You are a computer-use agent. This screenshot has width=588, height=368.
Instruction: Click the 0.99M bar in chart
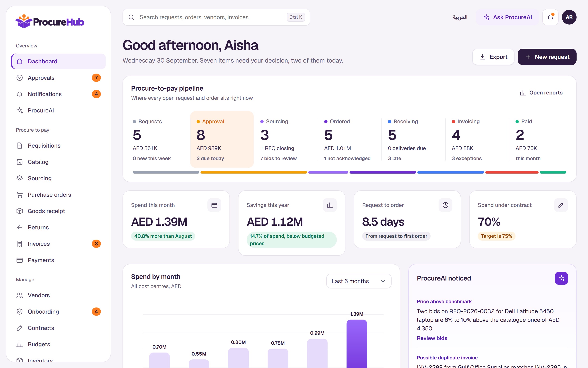click(317, 353)
